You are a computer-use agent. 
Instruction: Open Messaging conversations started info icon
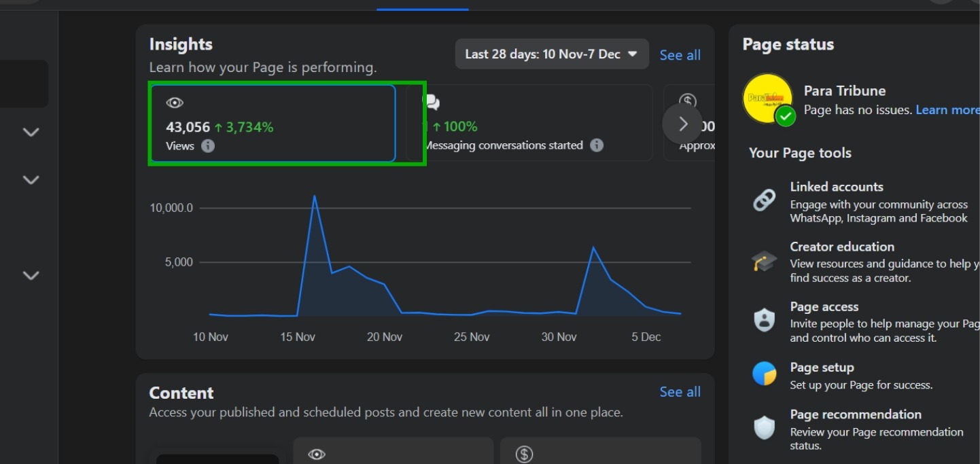(x=597, y=145)
